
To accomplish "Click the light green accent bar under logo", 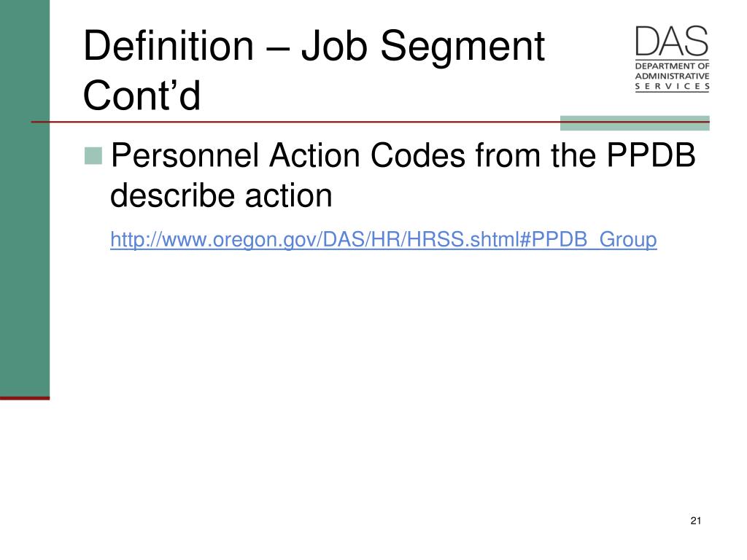I will pyautogui.click(x=635, y=122).
